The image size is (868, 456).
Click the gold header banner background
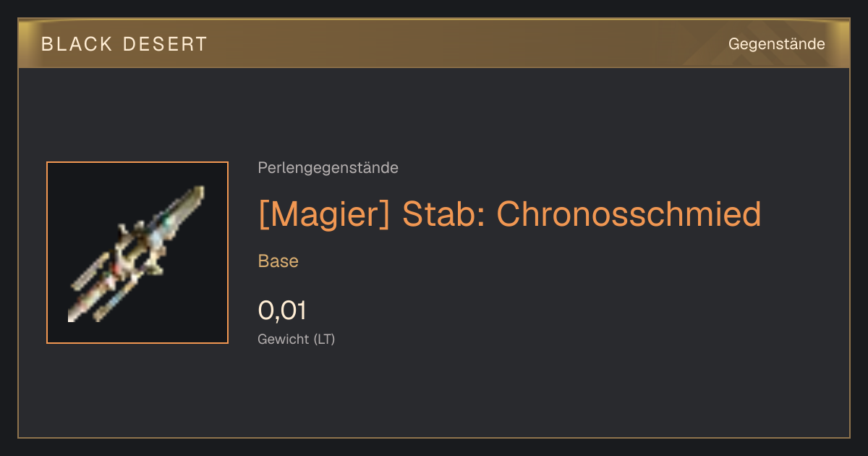pos(434,44)
